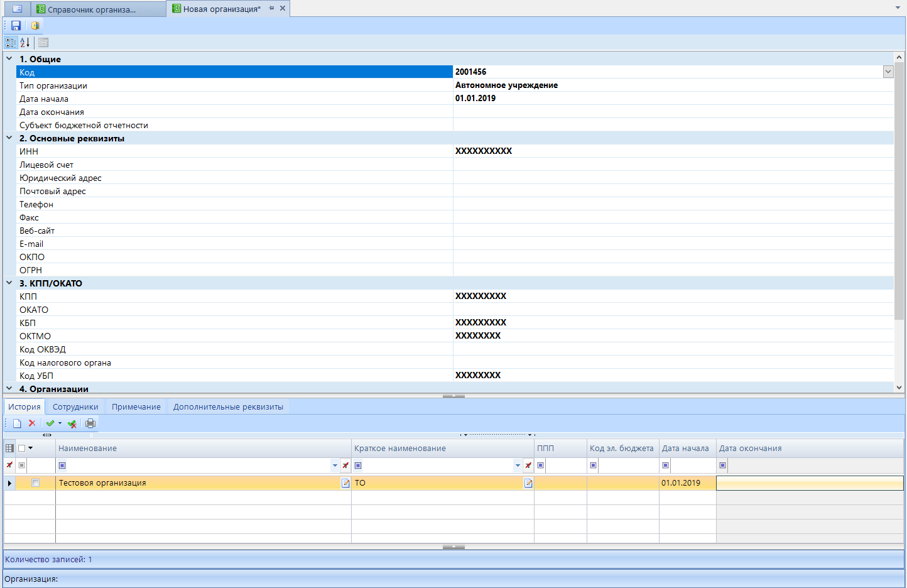Collapse the 3. КПП/ОКАТО section
Image resolution: width=907 pixels, height=588 pixels.
pos(9,283)
